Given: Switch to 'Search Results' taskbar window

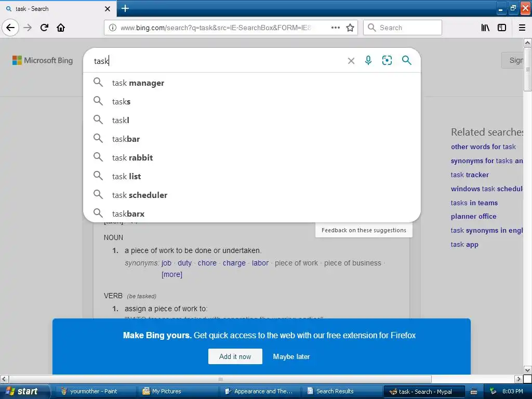Looking at the screenshot, I should pos(341,391).
